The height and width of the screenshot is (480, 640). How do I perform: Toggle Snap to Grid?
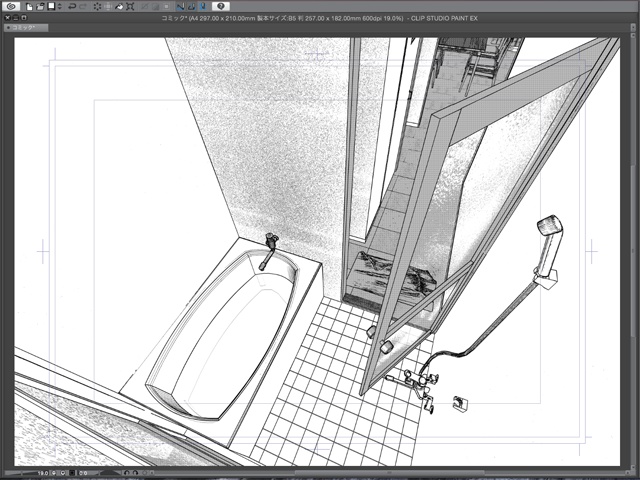tap(203, 7)
